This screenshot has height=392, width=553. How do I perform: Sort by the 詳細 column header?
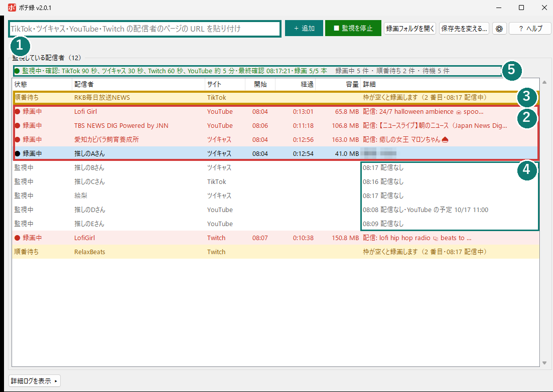(x=450, y=85)
